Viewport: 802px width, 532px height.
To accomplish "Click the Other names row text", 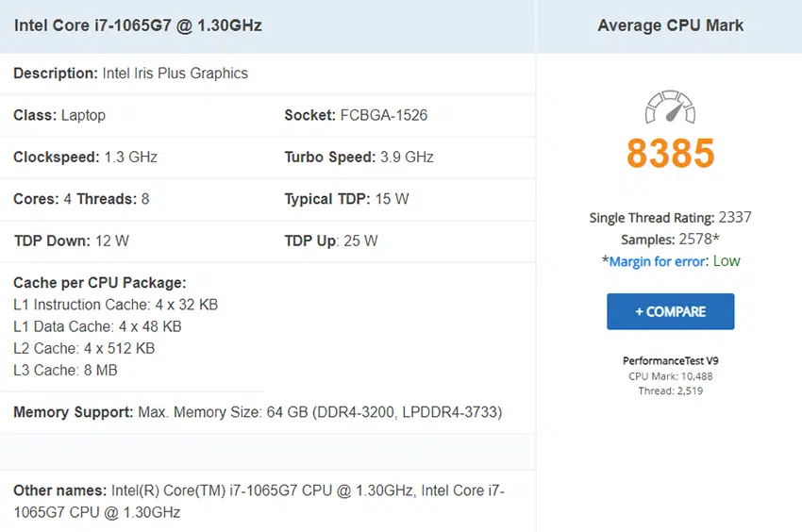I will 259,501.
